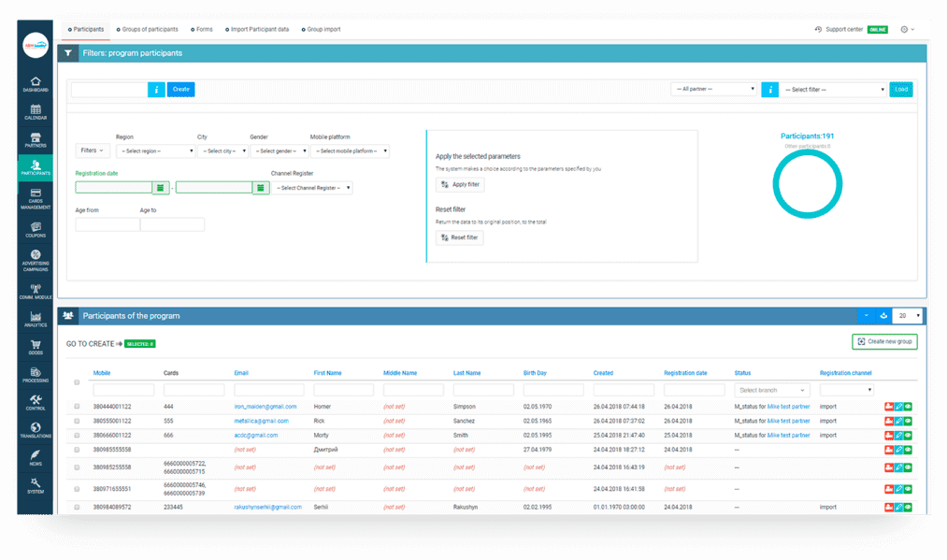Screen dimensions: 947x560
Task: Open the Import Participant data tab
Action: click(x=257, y=29)
